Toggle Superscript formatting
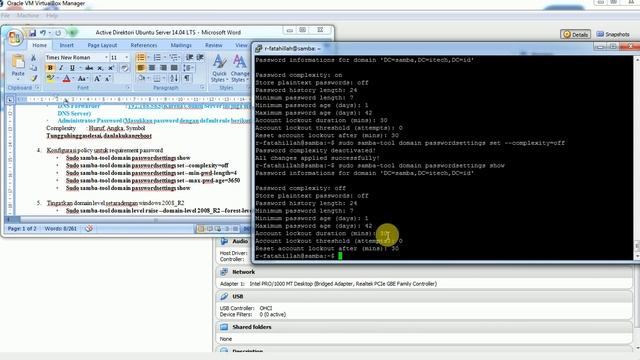The width and height of the screenshot is (640, 360). [x=111, y=68]
